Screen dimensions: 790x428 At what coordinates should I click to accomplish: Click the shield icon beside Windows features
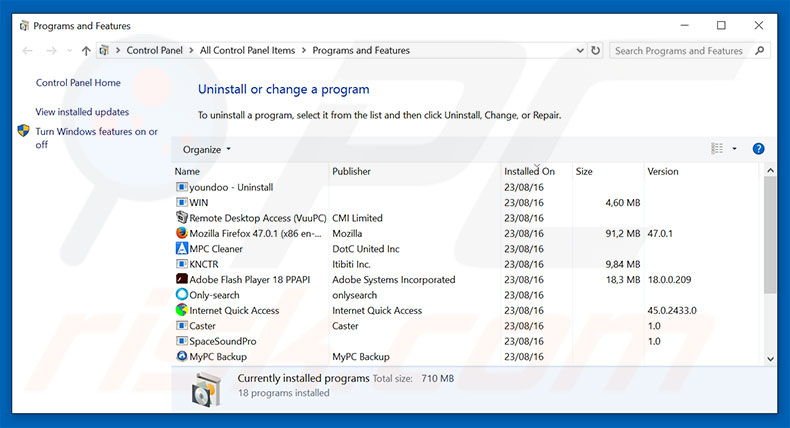coord(24,131)
